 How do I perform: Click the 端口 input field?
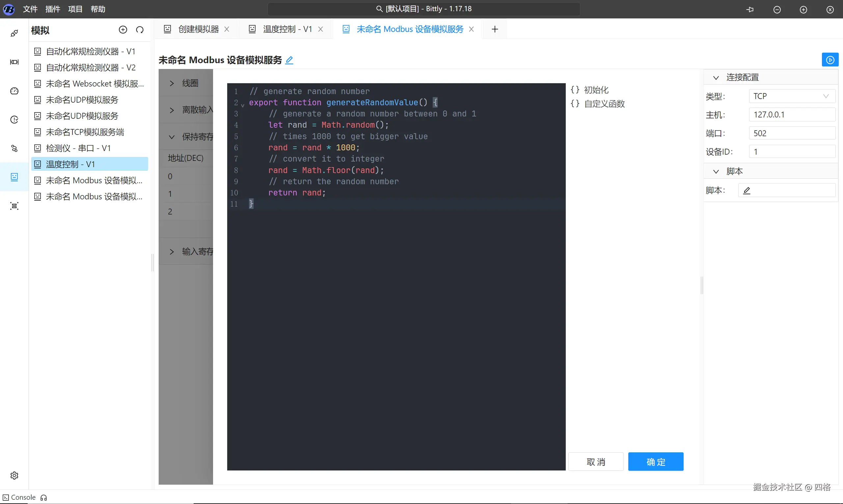(x=792, y=133)
